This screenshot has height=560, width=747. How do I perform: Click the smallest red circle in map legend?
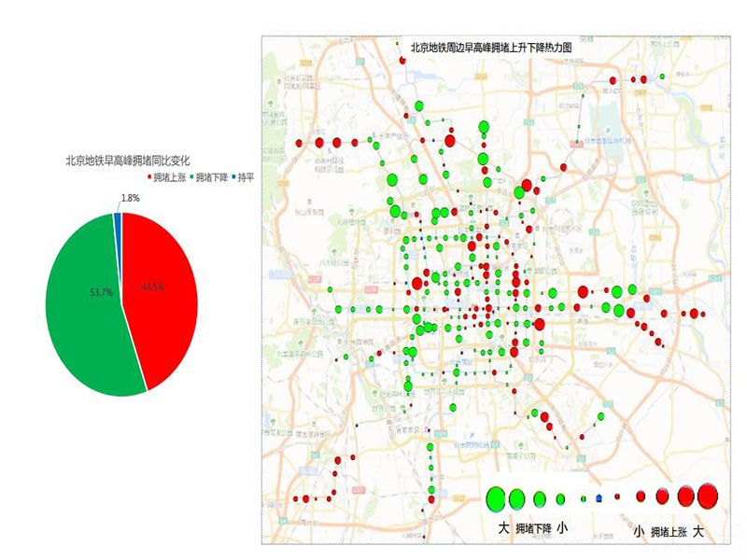[617, 498]
